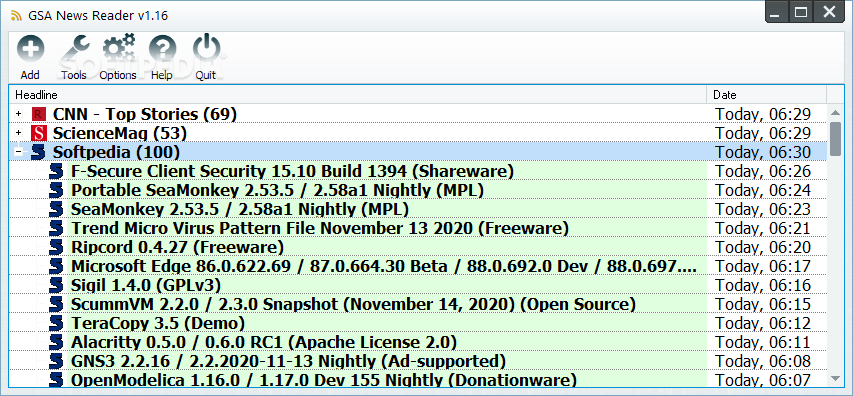
Task: Collapse the Softpedia feed node
Action: 19,152
